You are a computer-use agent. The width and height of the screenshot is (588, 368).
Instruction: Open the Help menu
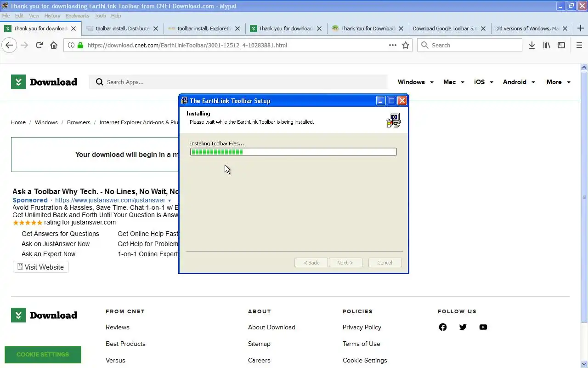[x=116, y=16]
